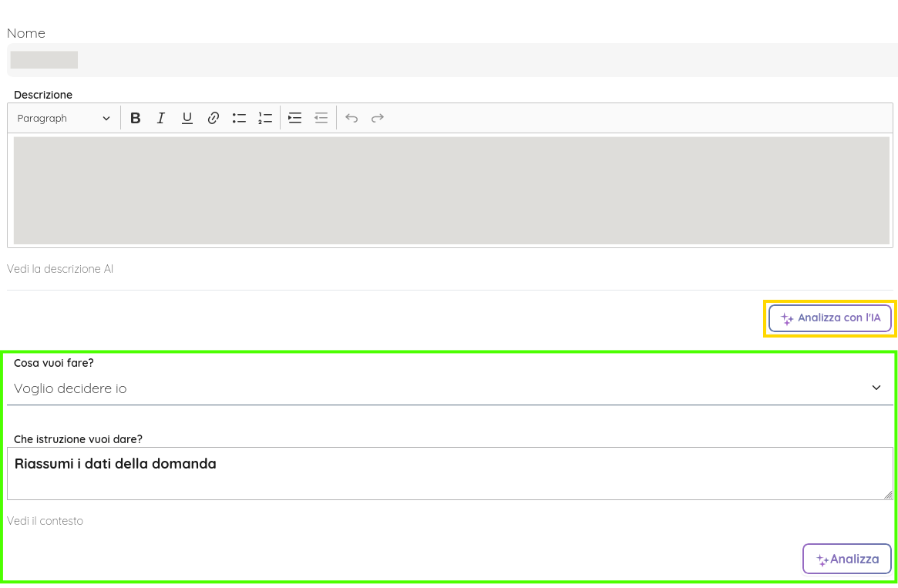
Task: Open the 'Vedi il contesto' link
Action: point(45,521)
